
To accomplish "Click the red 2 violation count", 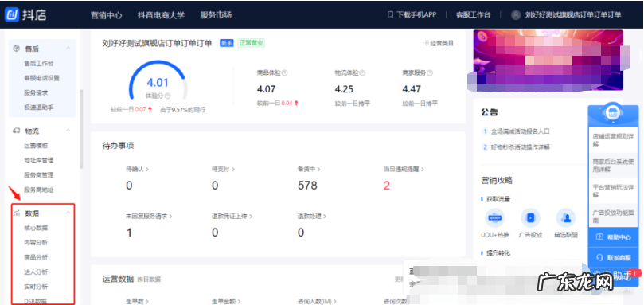I will click(387, 186).
